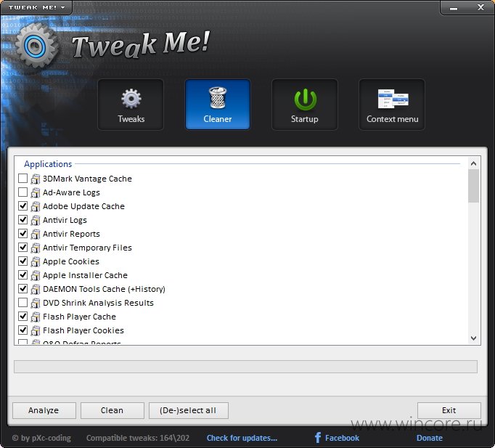Click the Applications group header
The image size is (495, 448).
48,164
